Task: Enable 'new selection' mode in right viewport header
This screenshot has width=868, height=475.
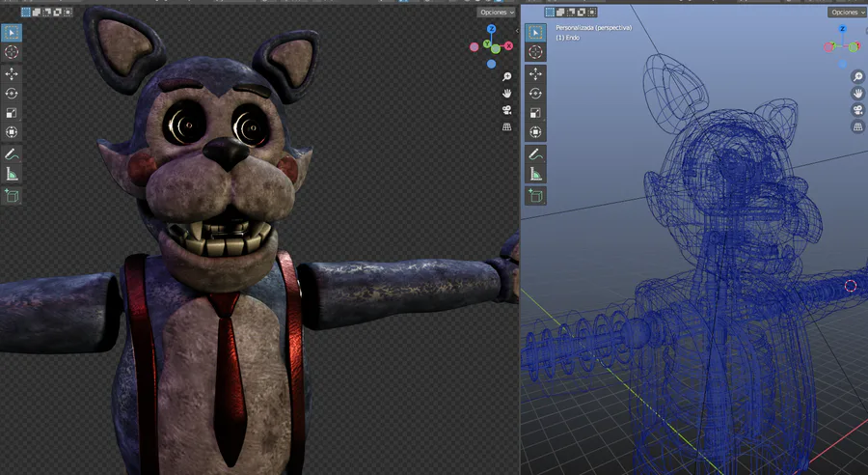Action: pyautogui.click(x=550, y=12)
